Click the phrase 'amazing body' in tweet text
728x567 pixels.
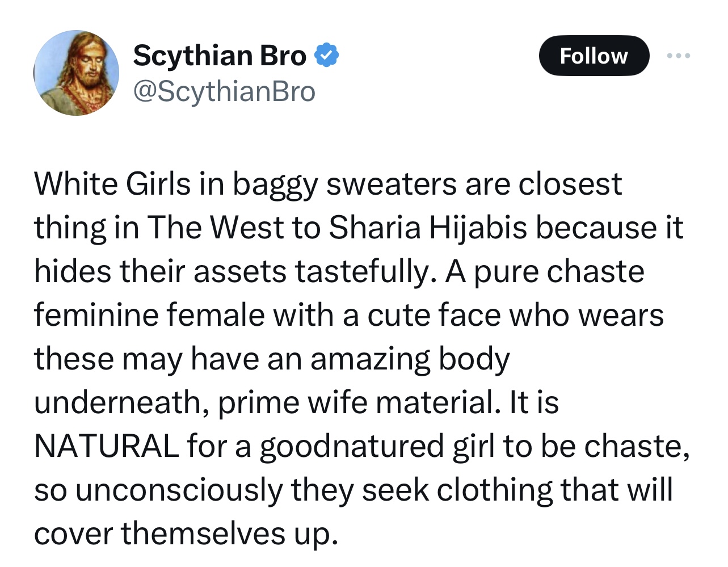tap(410, 359)
